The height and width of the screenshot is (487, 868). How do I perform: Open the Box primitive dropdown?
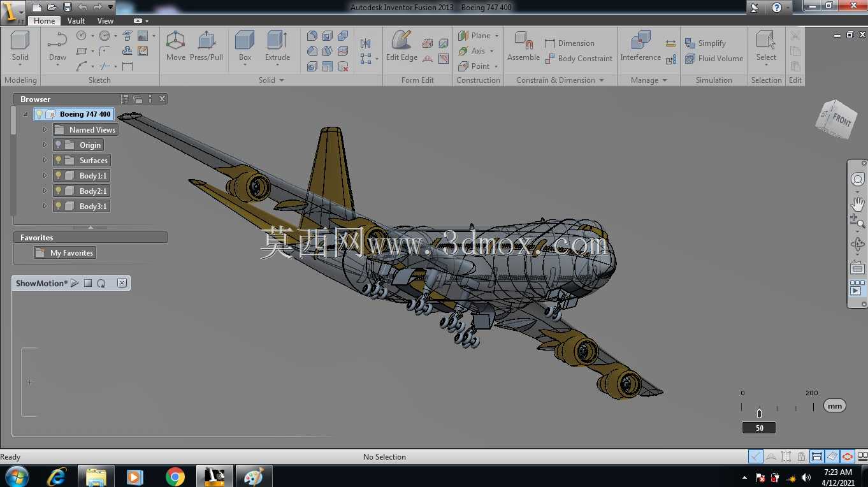[x=245, y=65]
